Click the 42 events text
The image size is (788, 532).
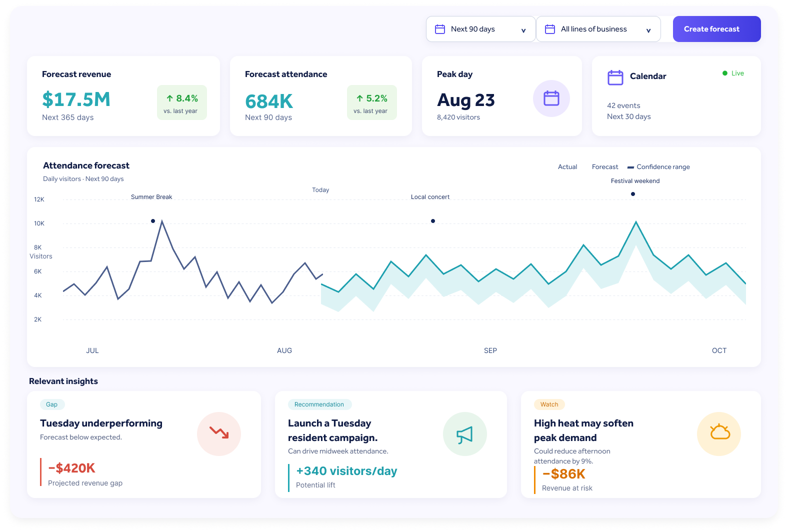[623, 105]
